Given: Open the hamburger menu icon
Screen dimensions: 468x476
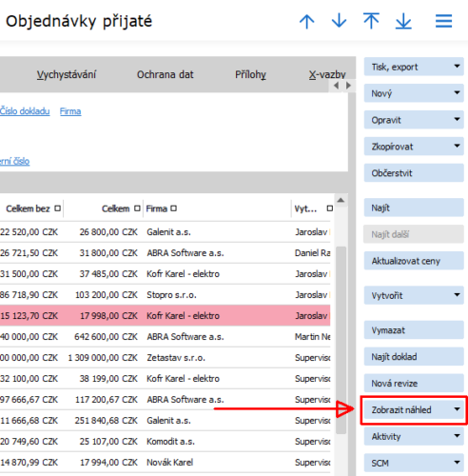Looking at the screenshot, I should 443,21.
